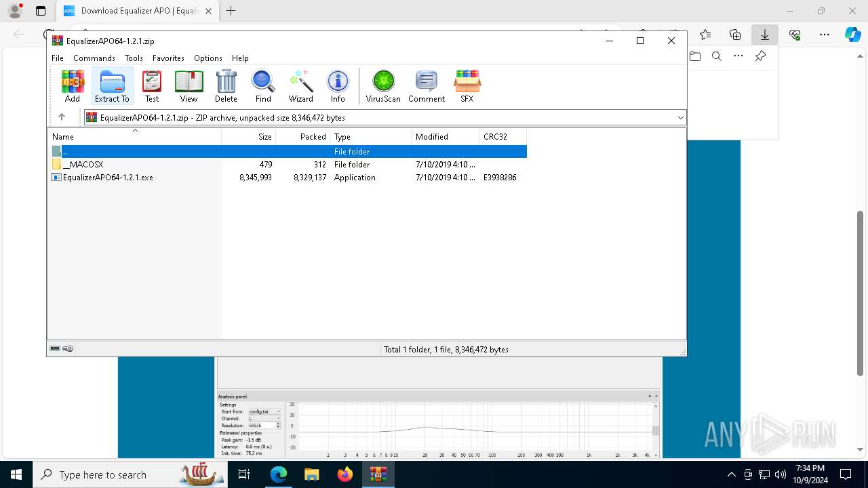Start VirusScan on the archive
Image resolution: width=868 pixels, height=488 pixels.
(383, 86)
